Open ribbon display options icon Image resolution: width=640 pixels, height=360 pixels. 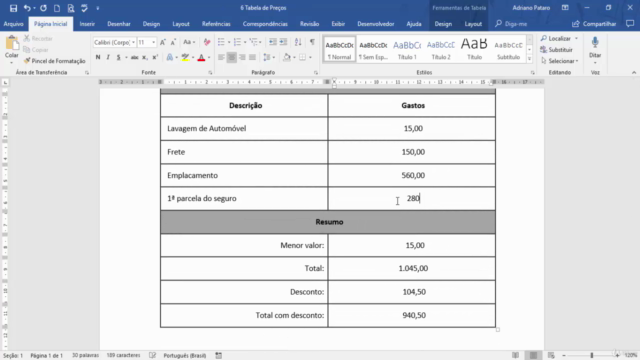coord(565,8)
